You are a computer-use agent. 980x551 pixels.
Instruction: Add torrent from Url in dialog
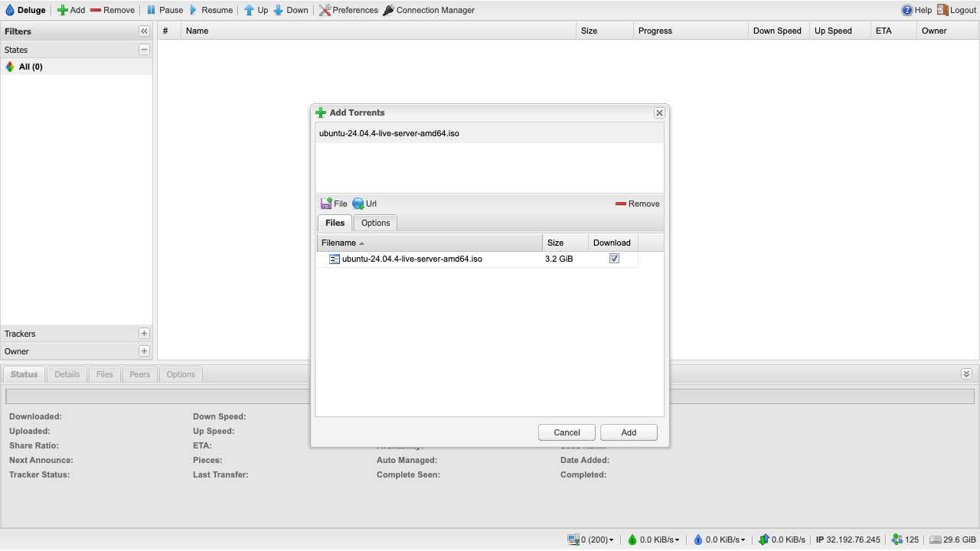click(364, 204)
